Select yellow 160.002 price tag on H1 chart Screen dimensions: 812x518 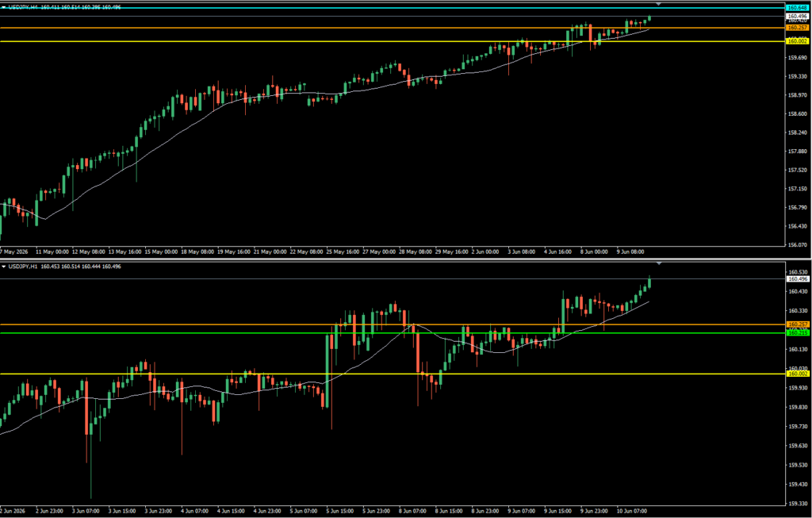point(797,374)
